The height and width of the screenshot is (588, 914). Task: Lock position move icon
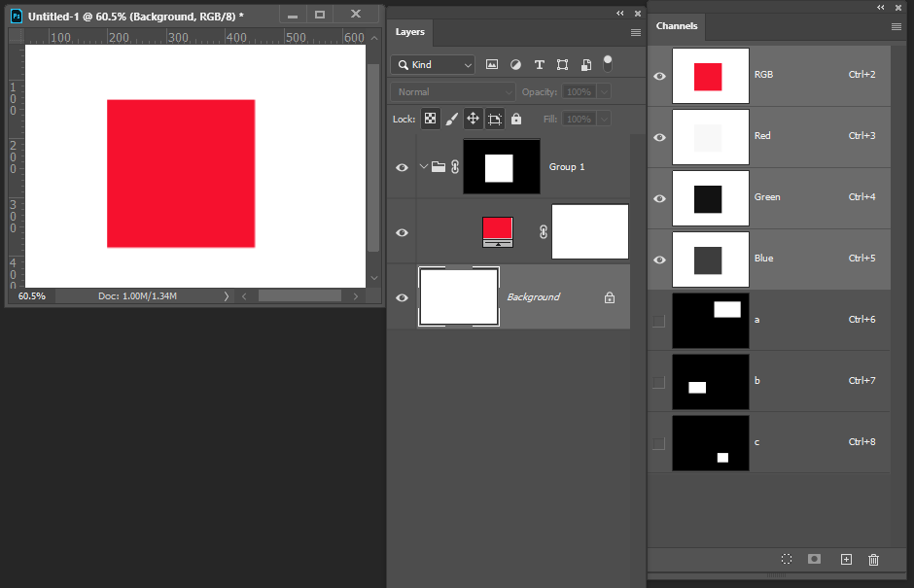[473, 119]
